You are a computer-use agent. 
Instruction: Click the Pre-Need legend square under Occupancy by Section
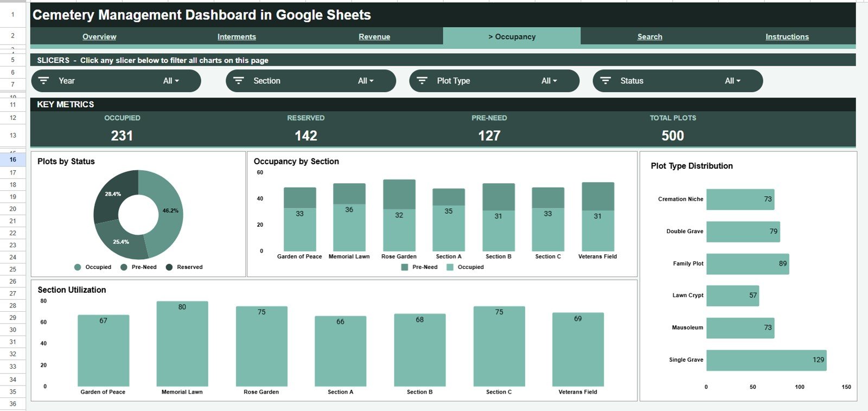[x=405, y=267]
